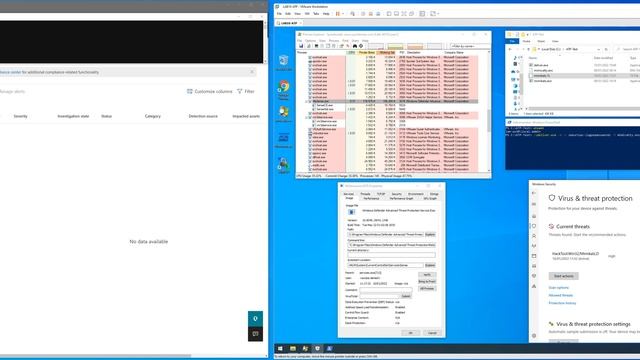This screenshot has height=360, width=640.
Task: Click Firewall & network icon in Windows Security
Action: click(x=534, y=246)
